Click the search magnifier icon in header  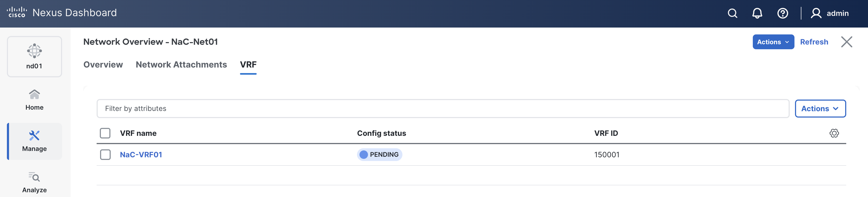[732, 14]
